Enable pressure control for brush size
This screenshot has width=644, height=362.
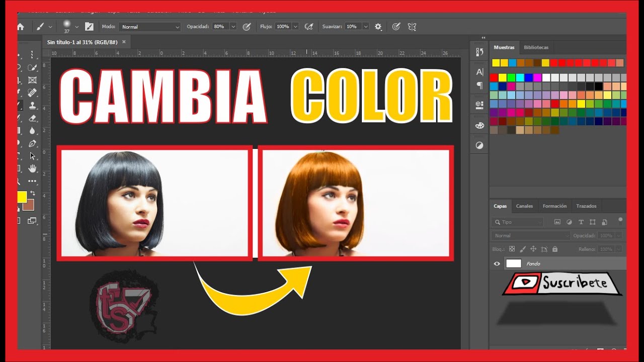click(396, 27)
